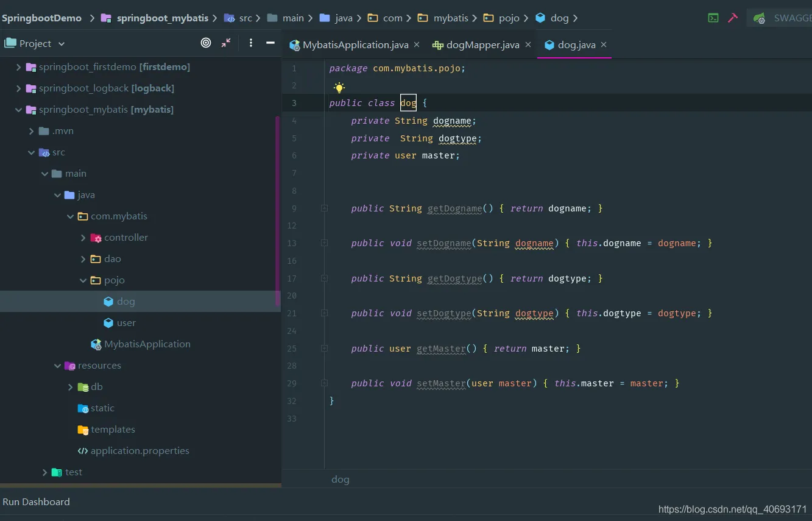
Task: Click the getMaster method name
Action: point(441,349)
